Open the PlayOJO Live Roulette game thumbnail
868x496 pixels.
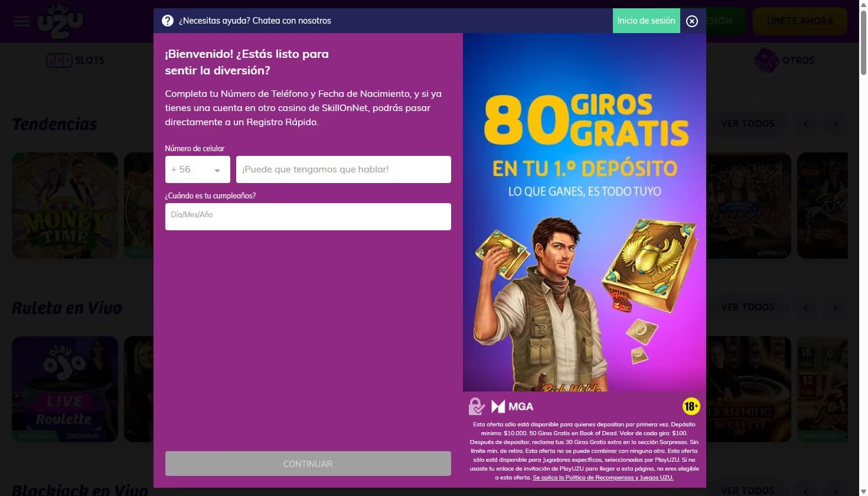pos(64,389)
